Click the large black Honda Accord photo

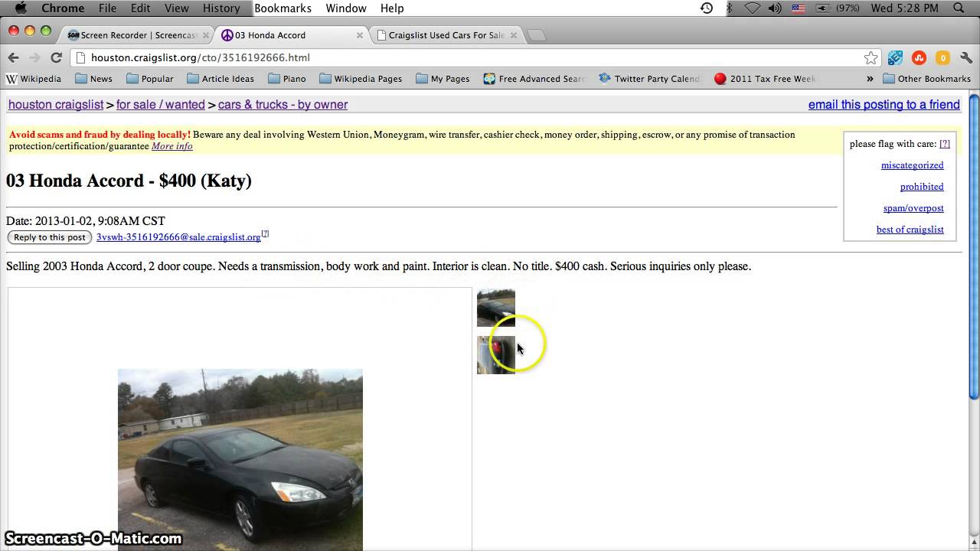pyautogui.click(x=240, y=460)
